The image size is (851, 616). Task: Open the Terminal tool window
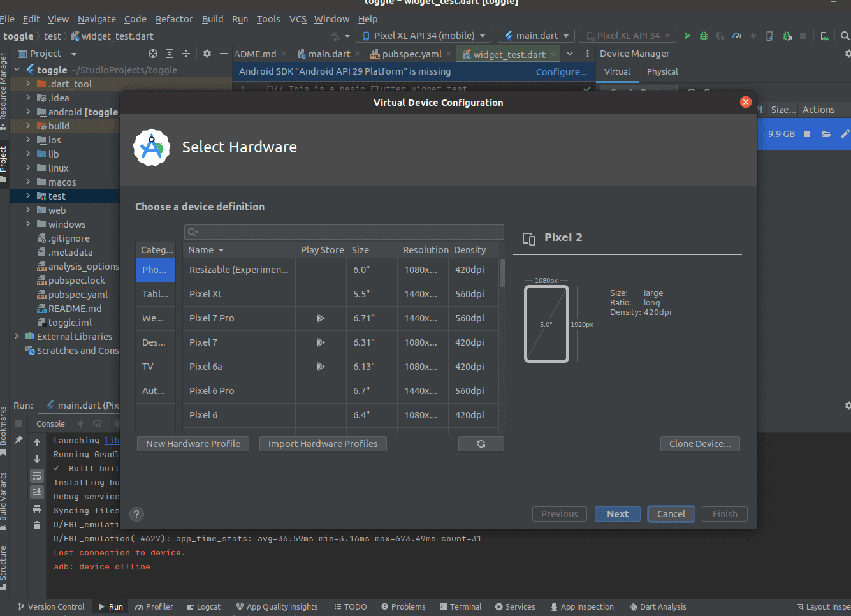point(460,606)
